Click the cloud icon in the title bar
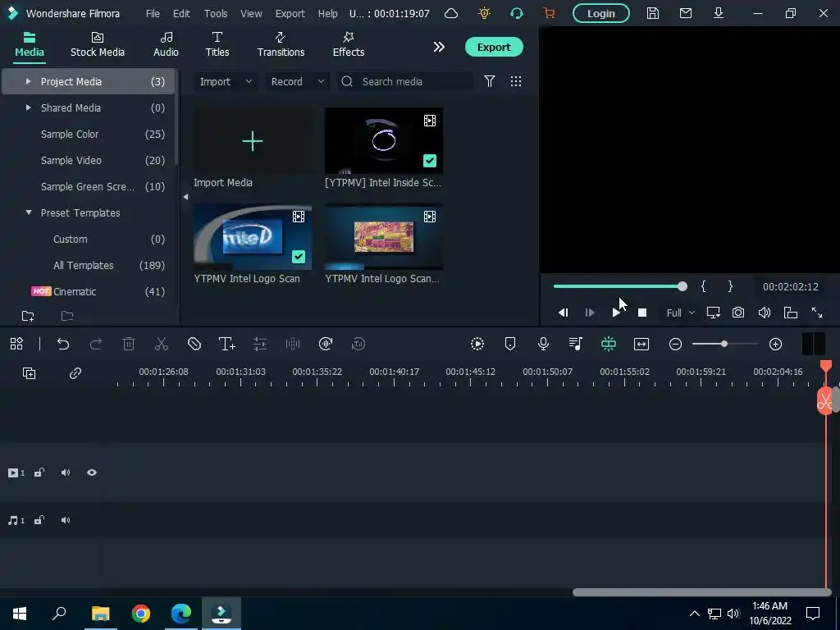Image resolution: width=840 pixels, height=630 pixels. (451, 13)
